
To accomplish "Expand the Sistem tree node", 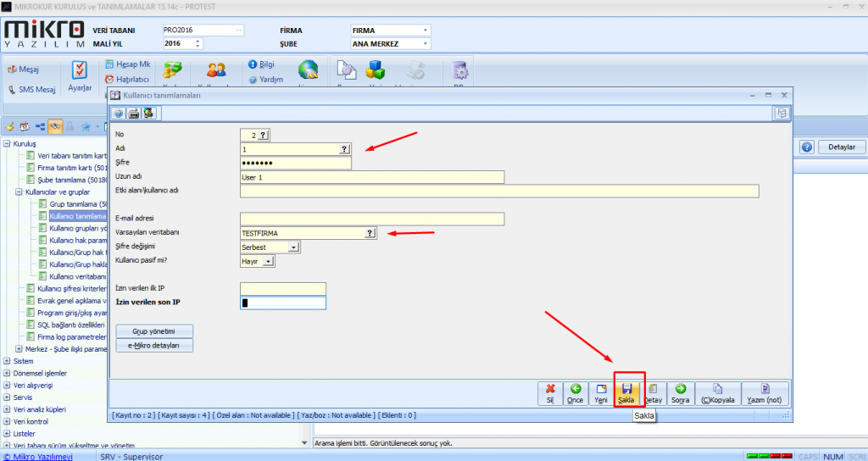I will pos(7,361).
